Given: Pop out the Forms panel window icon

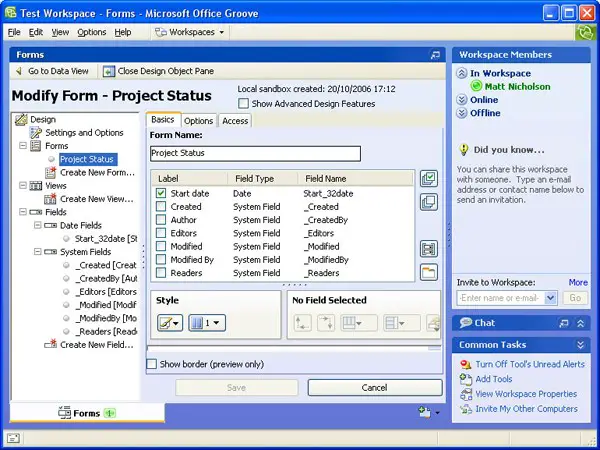Looking at the screenshot, I should (435, 55).
